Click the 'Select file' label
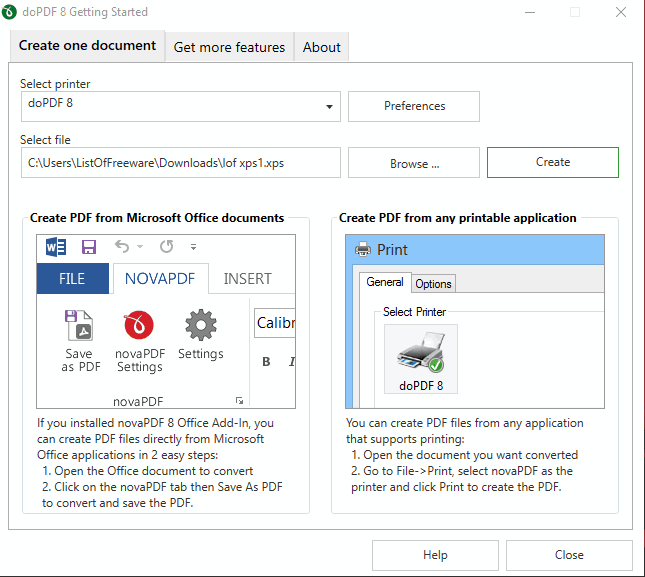The height and width of the screenshot is (577, 645). [x=45, y=140]
